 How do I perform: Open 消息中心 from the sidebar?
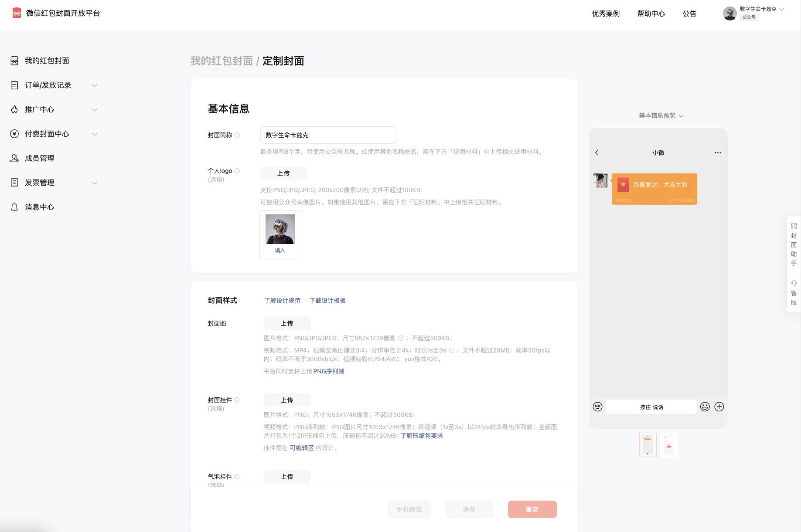[x=40, y=207]
